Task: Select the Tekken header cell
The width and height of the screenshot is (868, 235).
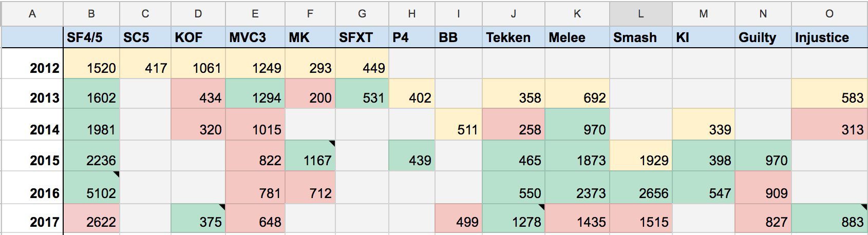Action: click(514, 37)
